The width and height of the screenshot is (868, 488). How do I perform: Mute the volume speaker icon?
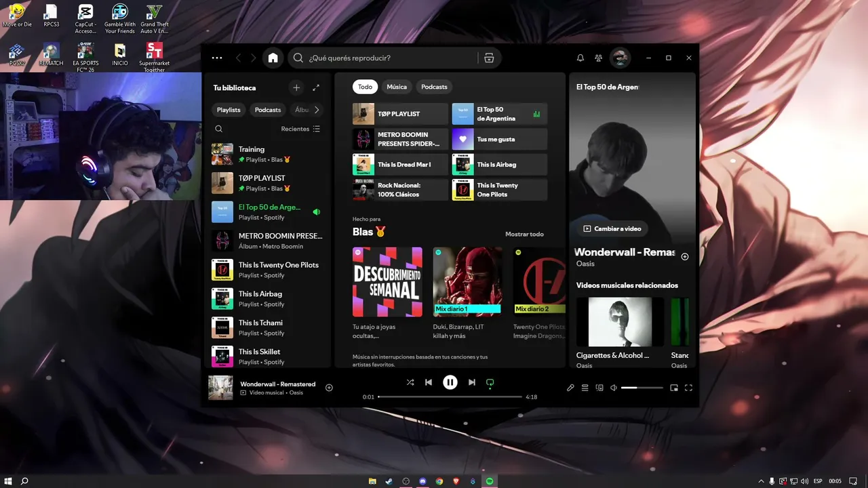coord(614,388)
